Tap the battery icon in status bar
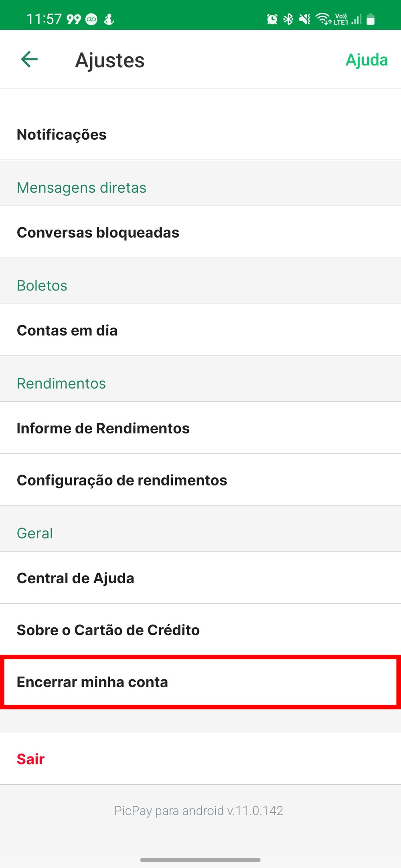Image resolution: width=401 pixels, height=868 pixels. point(371,19)
